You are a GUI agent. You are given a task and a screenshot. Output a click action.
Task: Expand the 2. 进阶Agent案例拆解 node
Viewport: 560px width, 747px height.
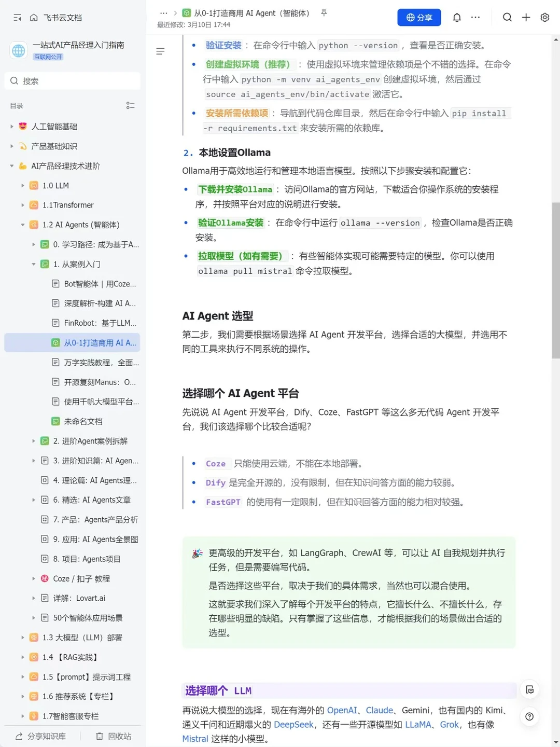[34, 441]
